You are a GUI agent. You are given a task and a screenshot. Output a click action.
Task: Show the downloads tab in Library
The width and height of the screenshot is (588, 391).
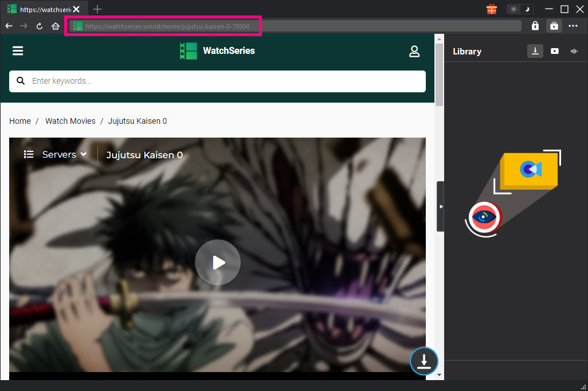pyautogui.click(x=535, y=51)
